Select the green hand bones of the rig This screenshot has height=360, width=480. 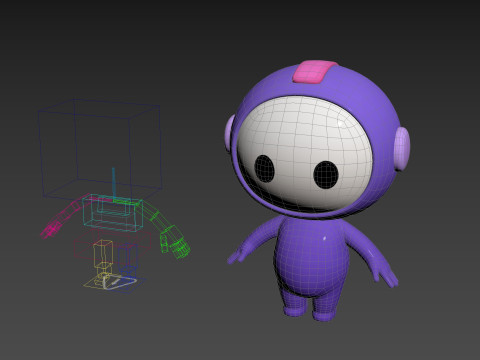(x=175, y=242)
